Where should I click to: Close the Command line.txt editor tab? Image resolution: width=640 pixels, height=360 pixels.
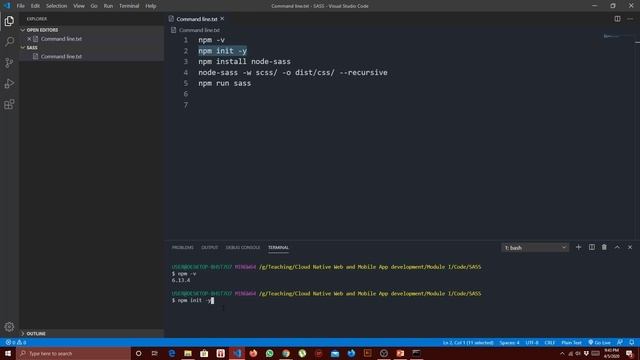[222, 19]
